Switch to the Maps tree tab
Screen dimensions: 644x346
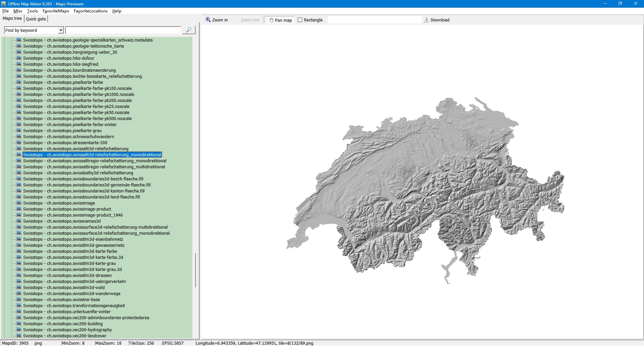tap(12, 19)
